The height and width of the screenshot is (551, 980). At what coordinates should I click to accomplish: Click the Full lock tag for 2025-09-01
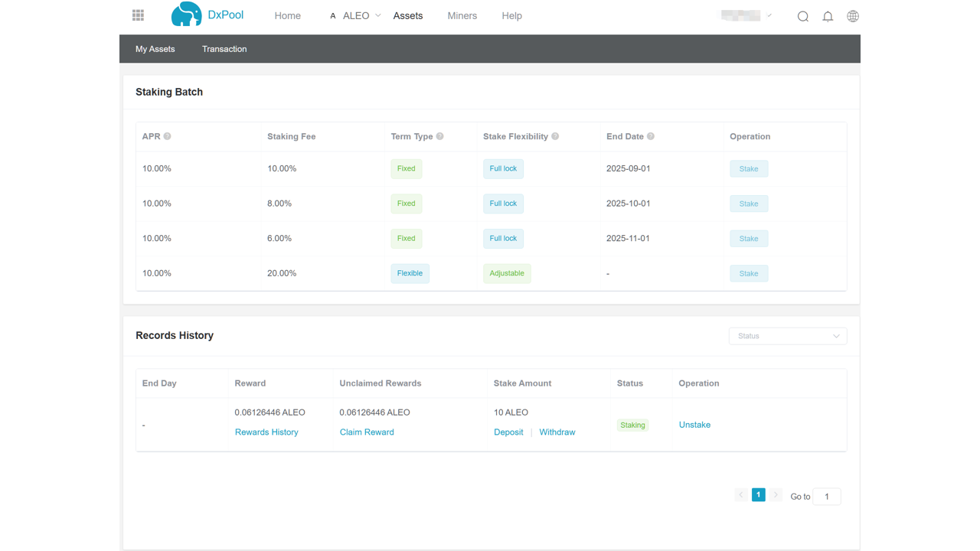point(503,168)
